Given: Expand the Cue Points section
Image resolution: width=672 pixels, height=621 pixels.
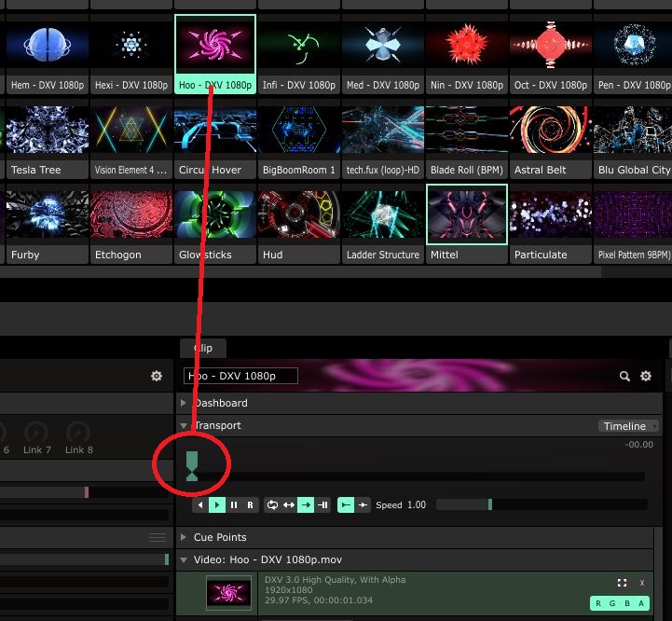Looking at the screenshot, I should 219,537.
